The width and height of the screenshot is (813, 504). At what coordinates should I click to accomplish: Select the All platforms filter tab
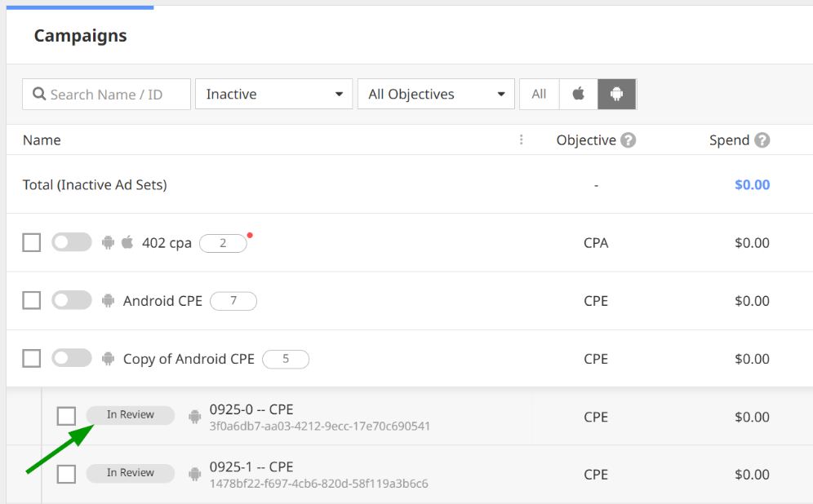click(539, 94)
